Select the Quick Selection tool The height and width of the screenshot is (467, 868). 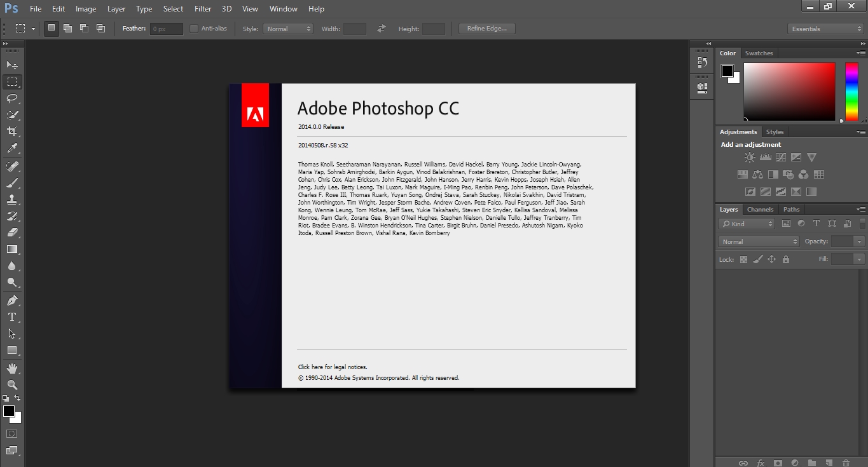click(x=12, y=114)
